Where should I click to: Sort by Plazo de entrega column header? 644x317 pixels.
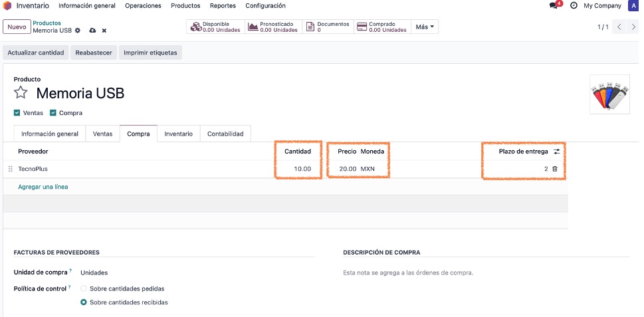(523, 152)
